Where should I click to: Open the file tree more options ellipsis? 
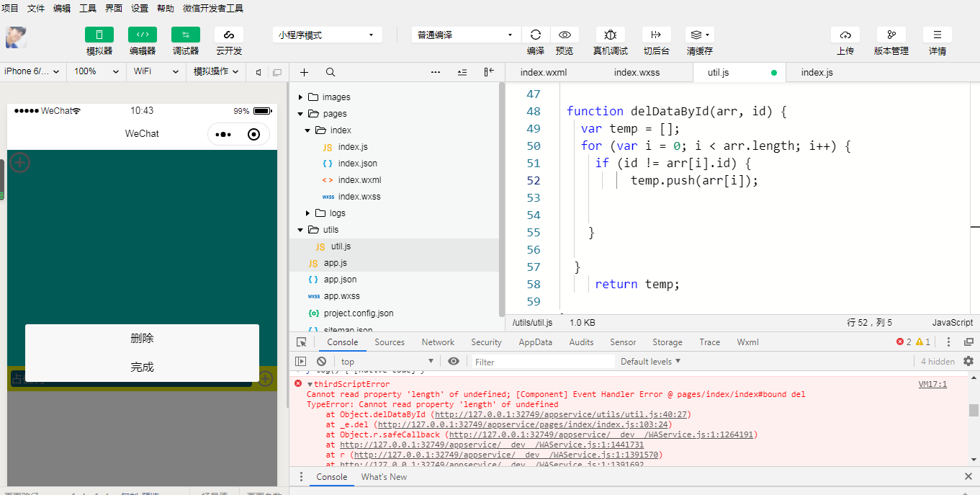[x=436, y=72]
